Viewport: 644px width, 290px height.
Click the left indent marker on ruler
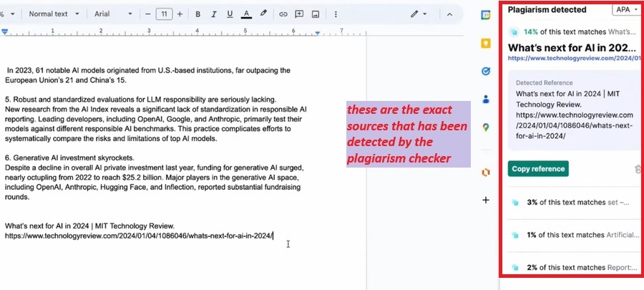[x=4, y=32]
